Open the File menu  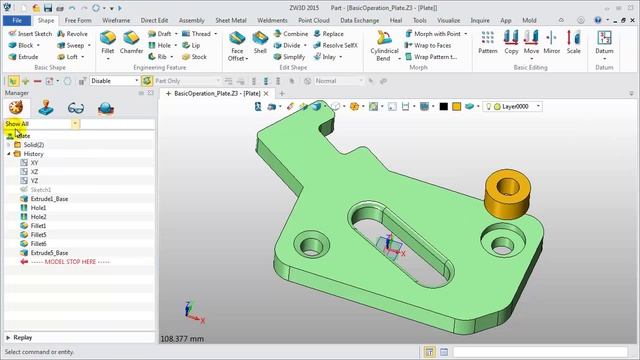click(17, 20)
